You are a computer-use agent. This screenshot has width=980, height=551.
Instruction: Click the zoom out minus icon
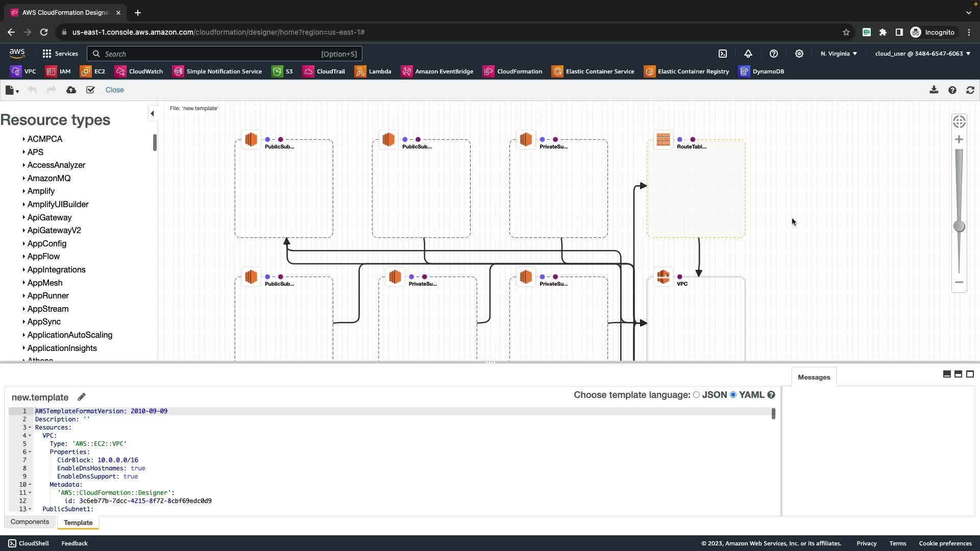click(959, 282)
